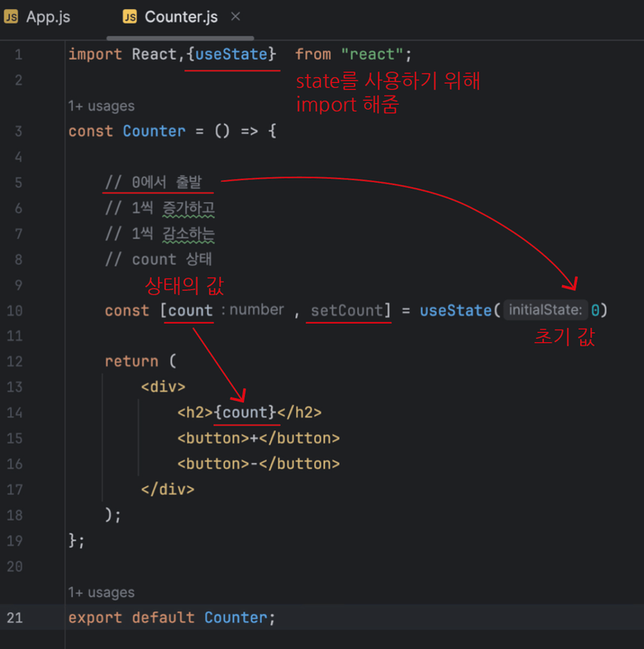Click the opening div tag
This screenshot has width=644, height=649.
[x=163, y=387]
